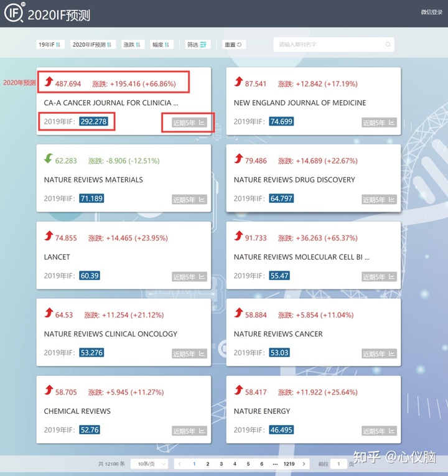Open the 筛选 filter

coord(197,45)
